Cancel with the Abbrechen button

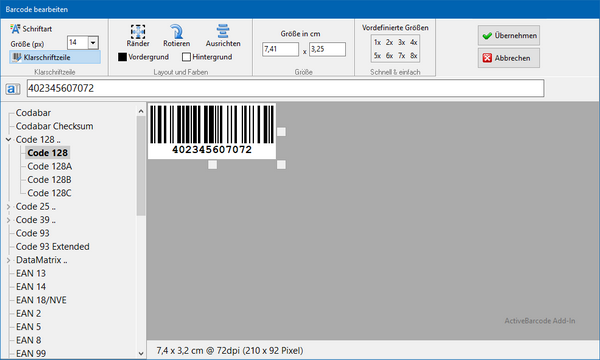click(509, 58)
